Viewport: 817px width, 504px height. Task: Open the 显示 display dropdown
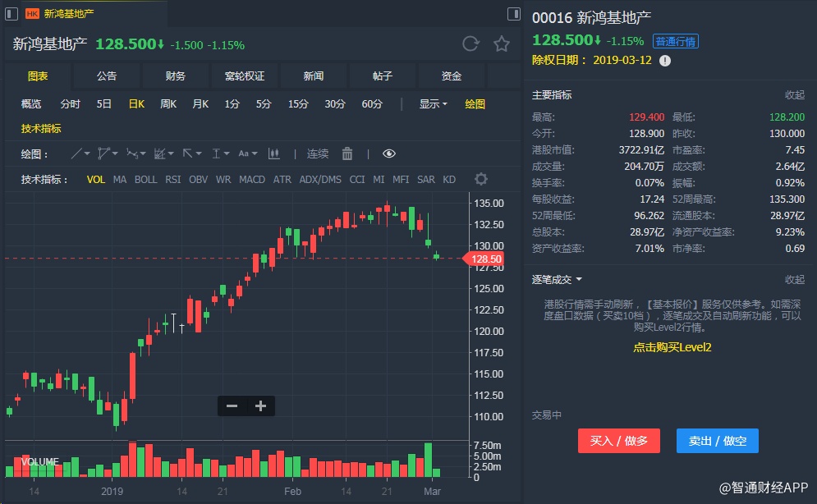coord(433,103)
